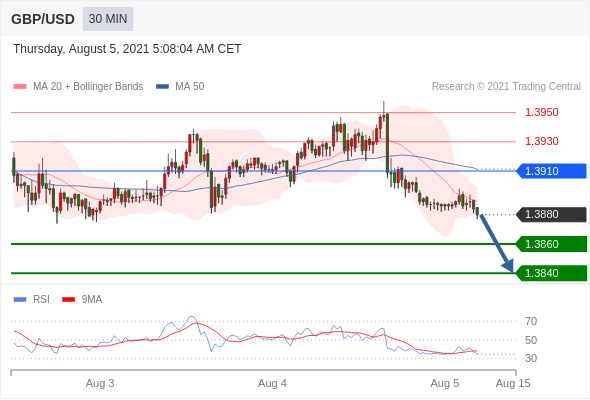Click the pink MA 20 legend swatch

pyautogui.click(x=20, y=87)
